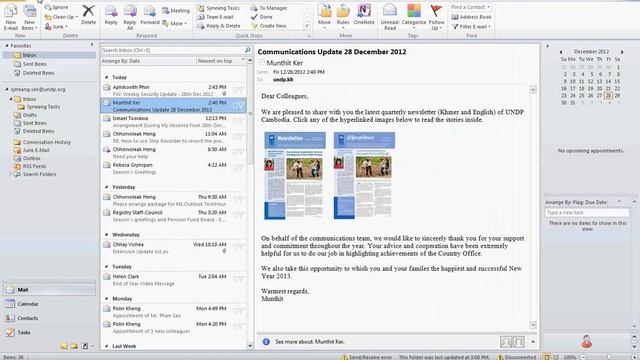Toggle Newest on top sort order
640x360 pixels.
221,61
